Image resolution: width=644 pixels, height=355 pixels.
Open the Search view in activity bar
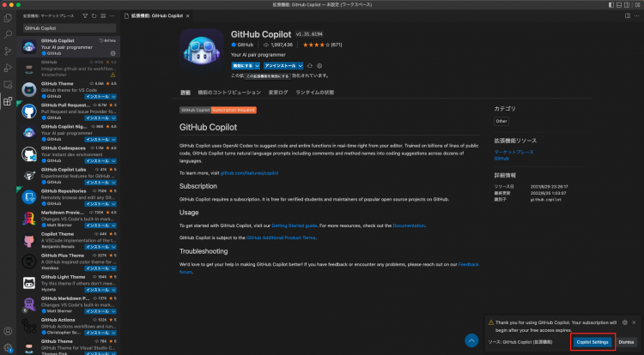[x=8, y=34]
